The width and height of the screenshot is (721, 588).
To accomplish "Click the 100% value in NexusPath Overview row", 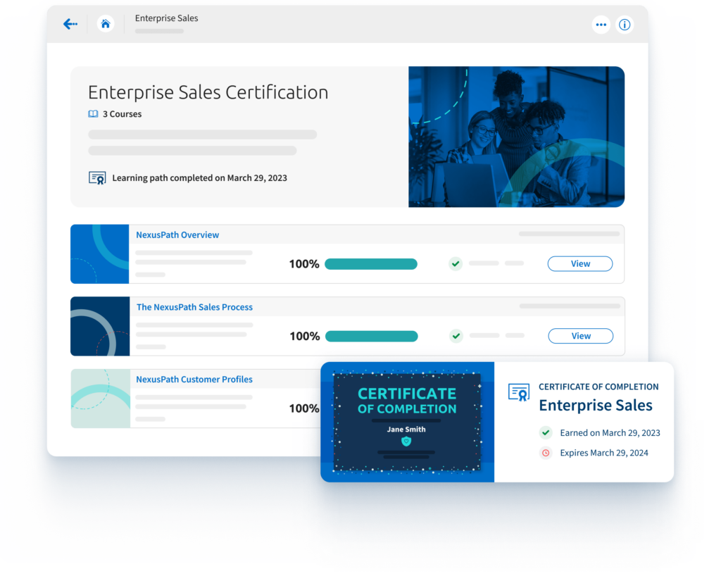I will [x=304, y=264].
